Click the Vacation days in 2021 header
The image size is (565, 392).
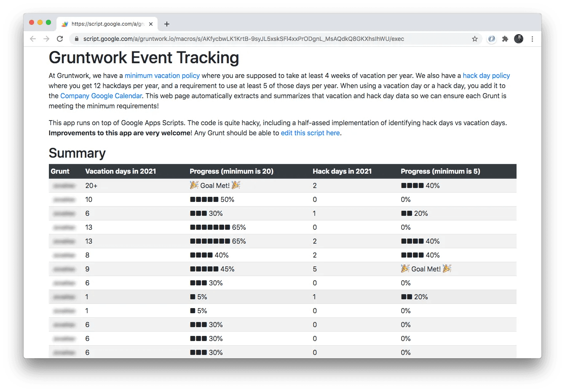pos(120,171)
